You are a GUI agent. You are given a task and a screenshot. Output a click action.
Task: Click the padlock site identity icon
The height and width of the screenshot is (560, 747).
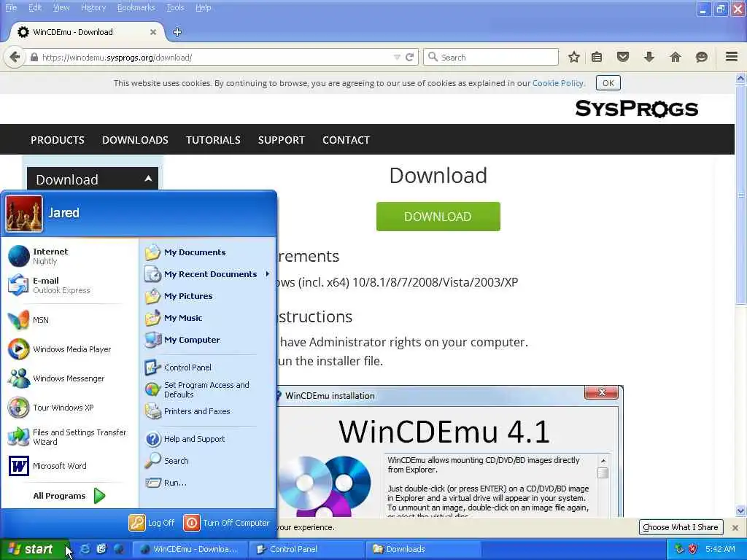(x=34, y=57)
